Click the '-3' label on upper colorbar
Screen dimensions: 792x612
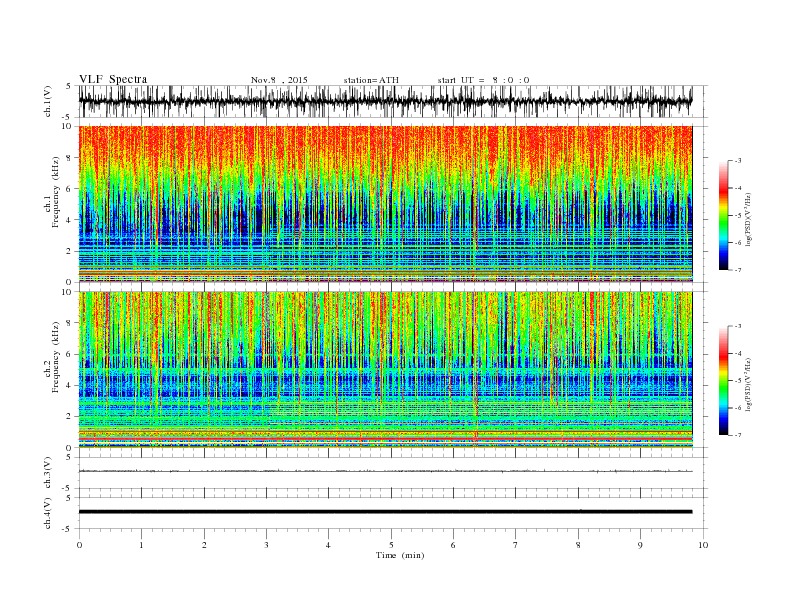(738, 161)
